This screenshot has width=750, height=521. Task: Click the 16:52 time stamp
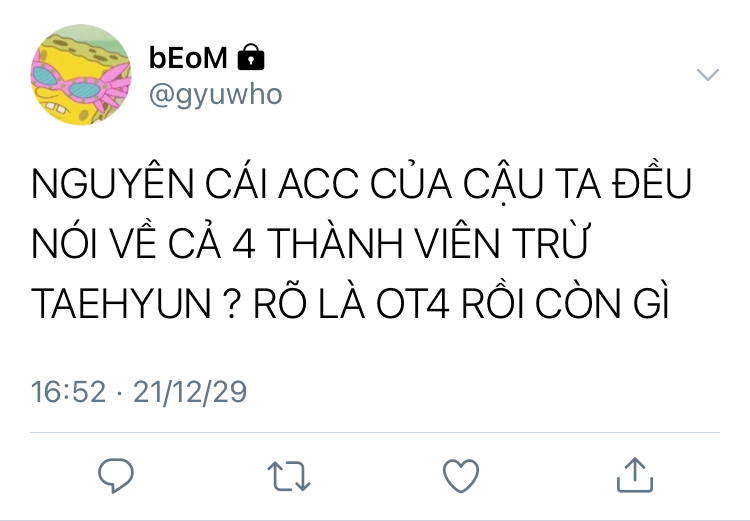coord(68,392)
